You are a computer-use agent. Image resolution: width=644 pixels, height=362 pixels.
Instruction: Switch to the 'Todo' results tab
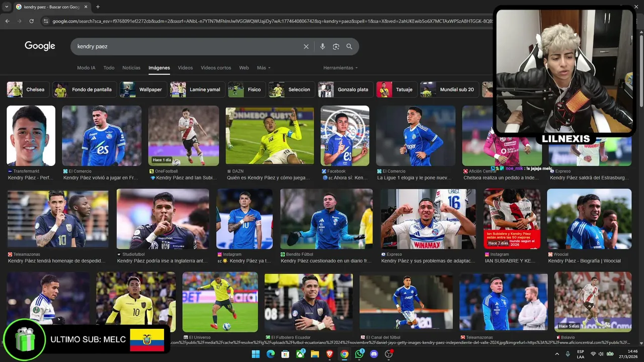(109, 68)
